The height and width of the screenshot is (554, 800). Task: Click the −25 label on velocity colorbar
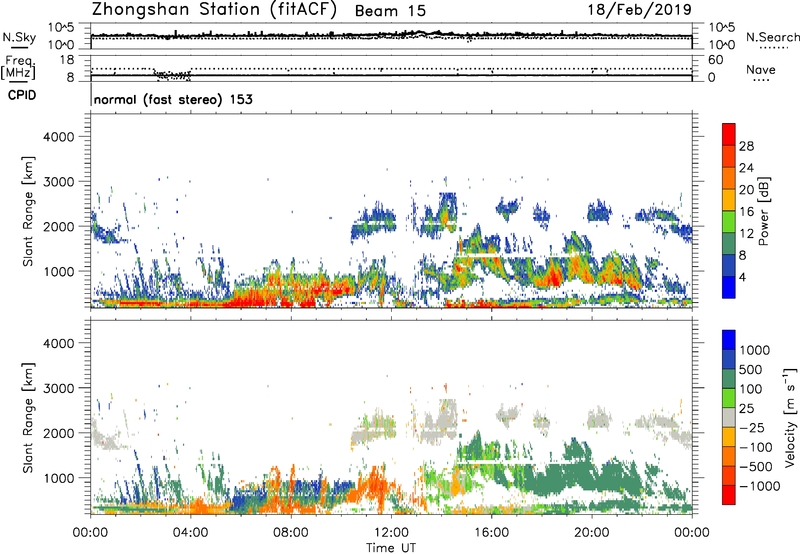754,427
